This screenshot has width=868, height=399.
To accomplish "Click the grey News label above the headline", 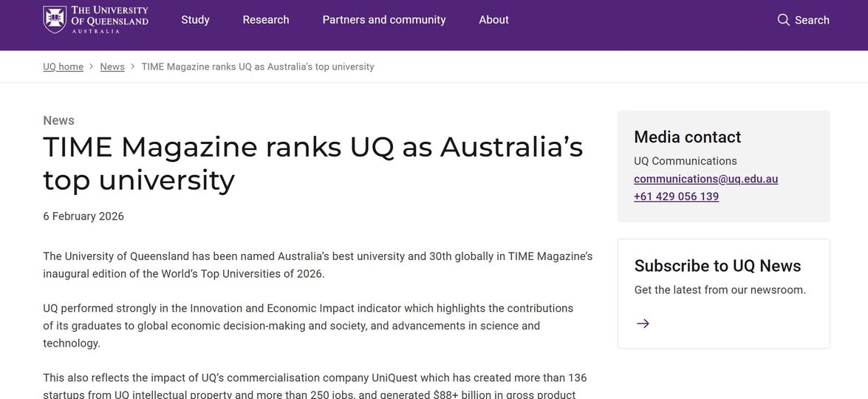I will (x=58, y=120).
